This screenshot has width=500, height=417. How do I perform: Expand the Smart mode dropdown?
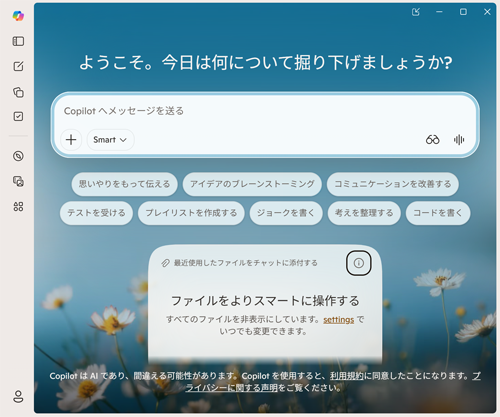(x=110, y=140)
